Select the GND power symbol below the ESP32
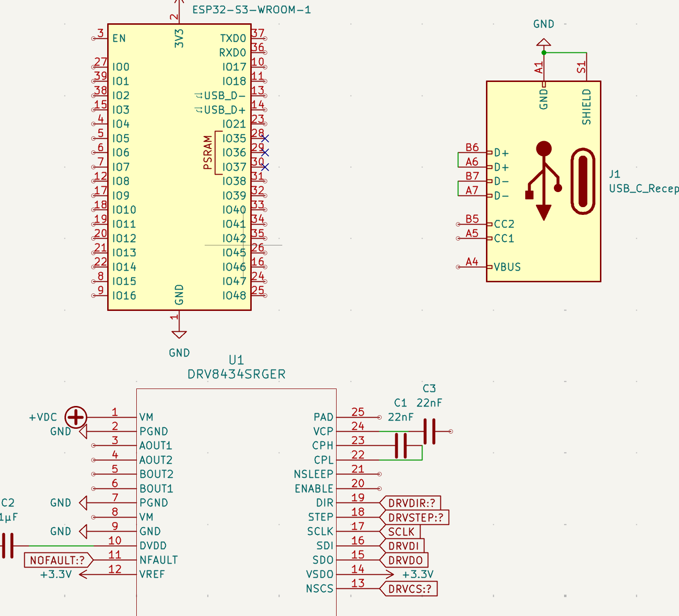Image resolution: width=679 pixels, height=616 pixels. 178,335
